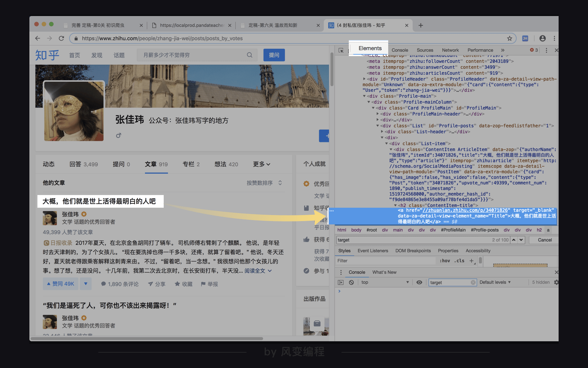The image size is (588, 368).
Task: Toggle the :hov element state panel
Action: (x=445, y=260)
